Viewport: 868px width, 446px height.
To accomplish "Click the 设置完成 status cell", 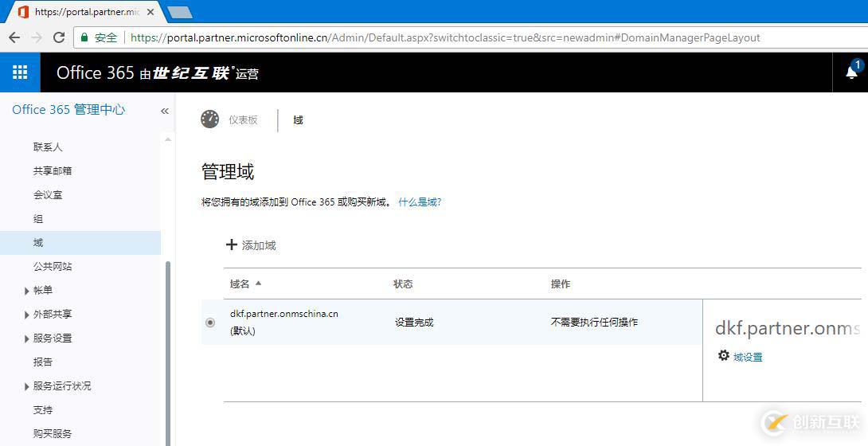I will [x=414, y=322].
